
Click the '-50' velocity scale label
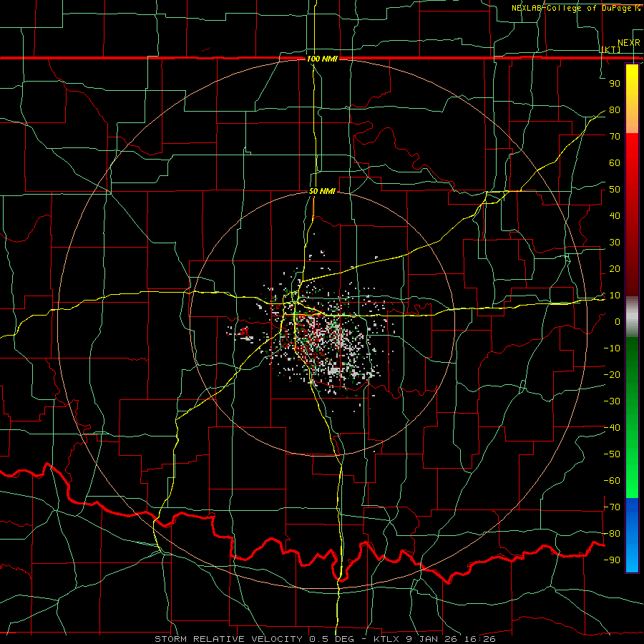pos(612,454)
